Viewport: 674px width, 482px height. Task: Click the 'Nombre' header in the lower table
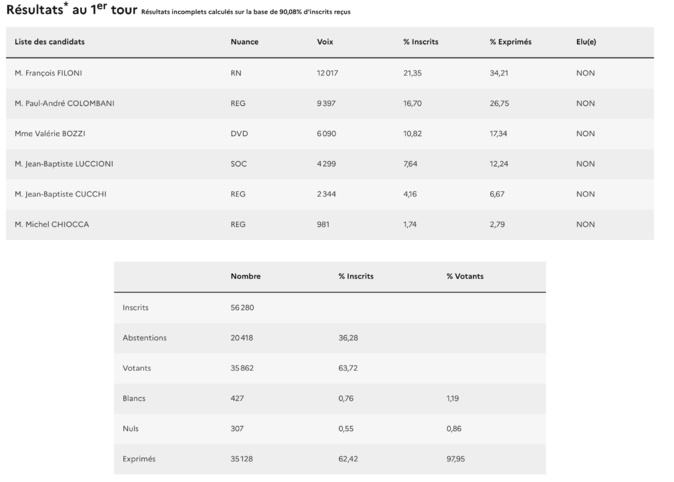[x=246, y=276]
